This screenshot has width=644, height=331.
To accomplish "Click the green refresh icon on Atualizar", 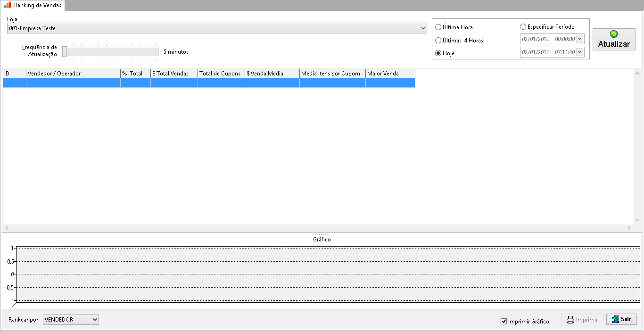I will [614, 34].
